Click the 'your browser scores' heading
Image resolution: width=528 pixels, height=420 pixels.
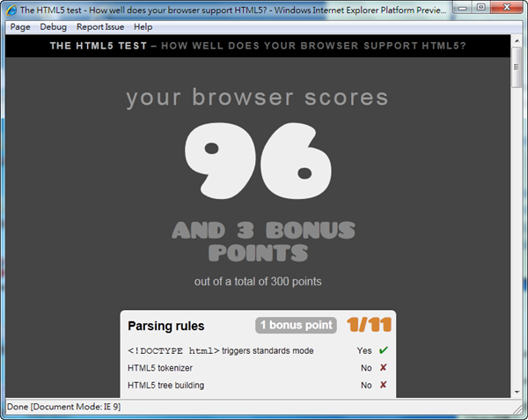257,98
